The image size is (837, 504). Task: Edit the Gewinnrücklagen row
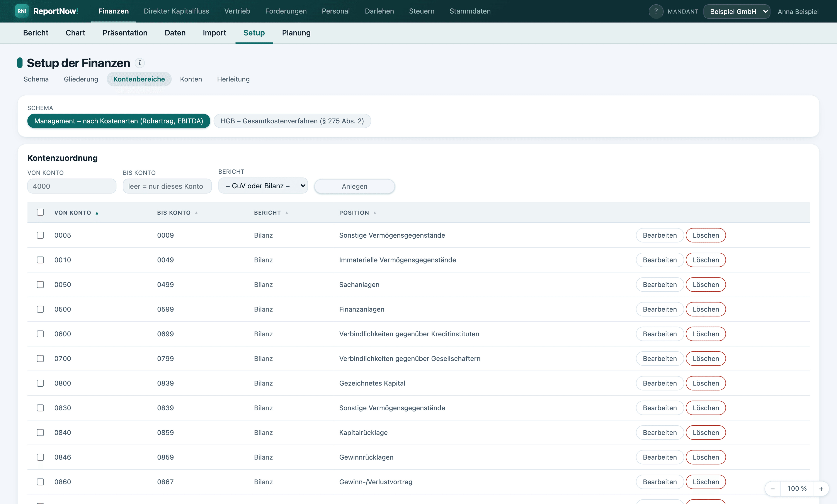pos(660,457)
